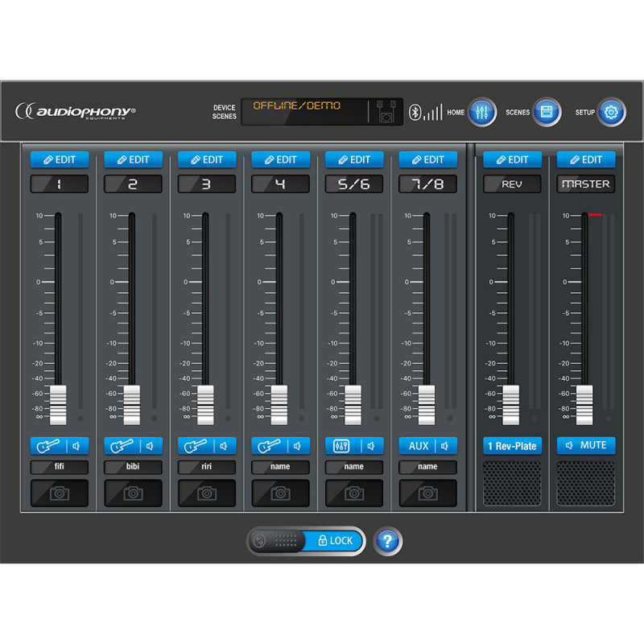Screen dimensions: 644x644
Task: Click the name field of channel 7/8
Action: tap(427, 467)
